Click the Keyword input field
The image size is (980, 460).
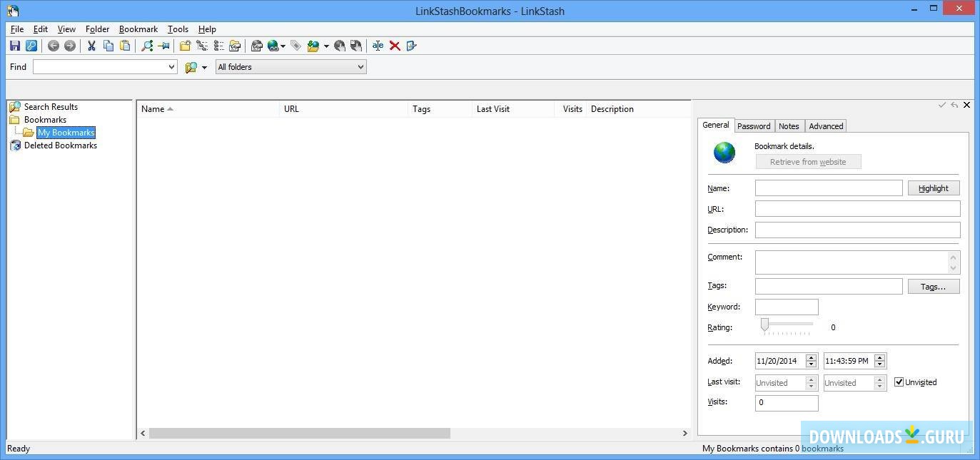(787, 307)
